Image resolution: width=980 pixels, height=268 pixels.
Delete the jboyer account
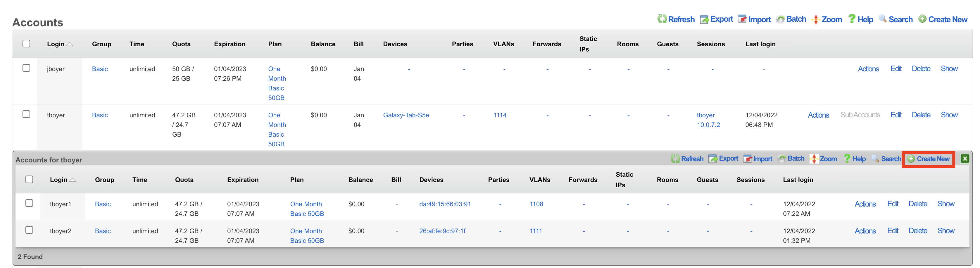[x=921, y=68]
